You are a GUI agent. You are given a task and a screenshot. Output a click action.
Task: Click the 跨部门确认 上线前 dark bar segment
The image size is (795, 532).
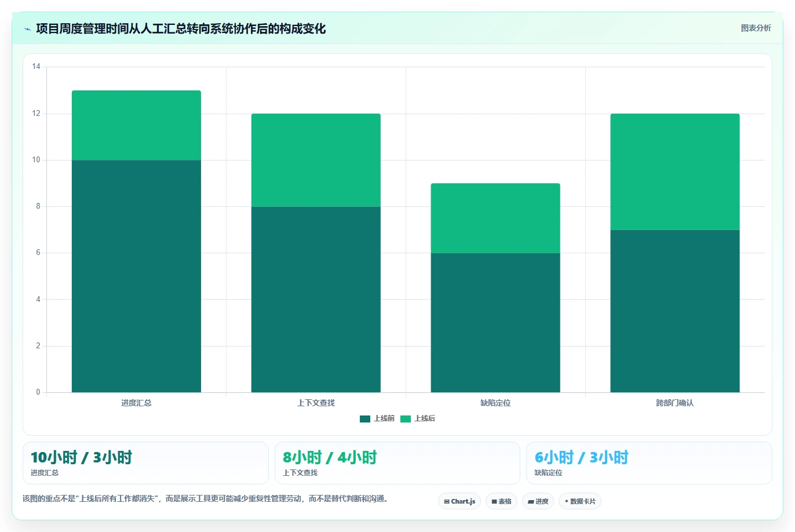[x=675, y=311]
